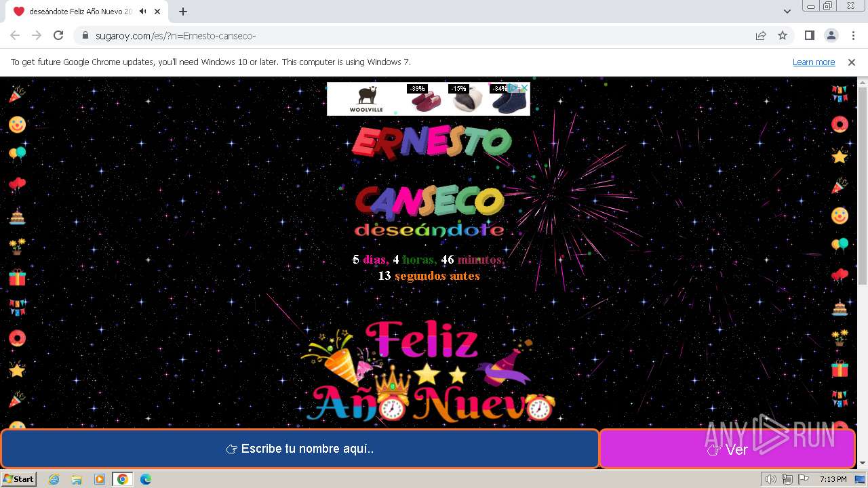Share this page icon in address bar

click(x=761, y=35)
